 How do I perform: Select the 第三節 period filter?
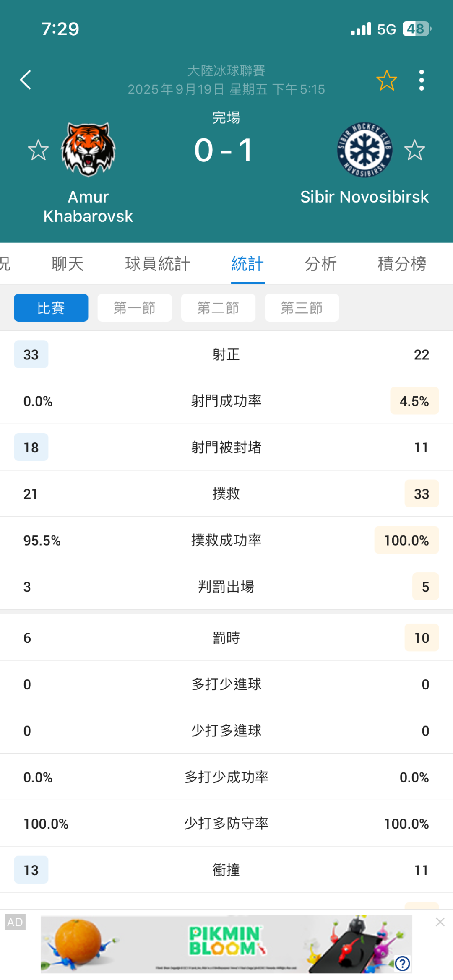[x=302, y=308]
